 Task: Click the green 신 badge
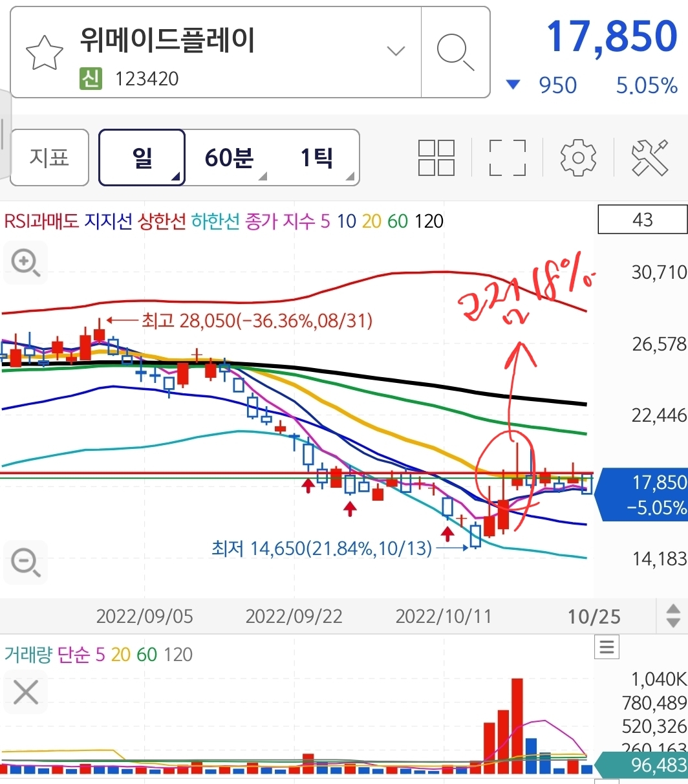[91, 78]
